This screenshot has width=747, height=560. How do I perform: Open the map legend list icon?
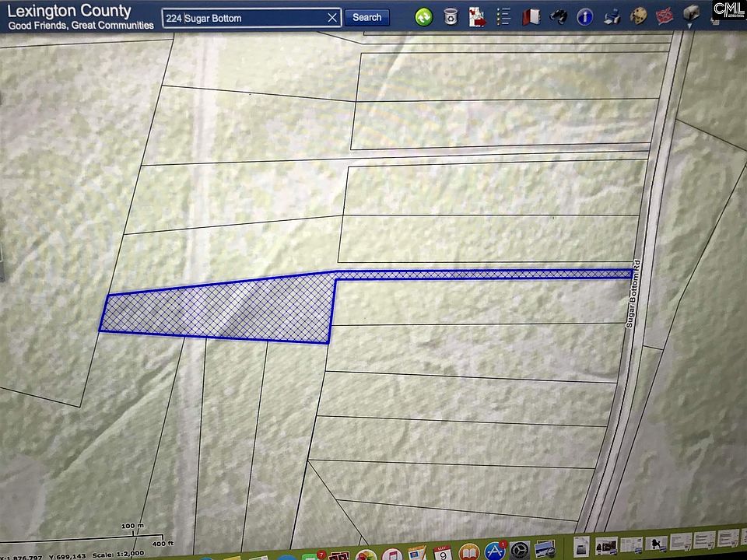pyautogui.click(x=503, y=17)
